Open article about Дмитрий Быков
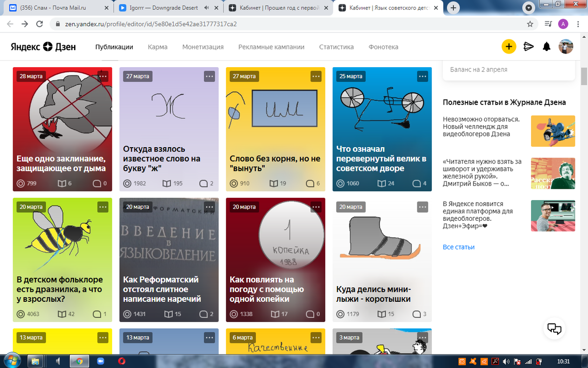 click(x=483, y=173)
